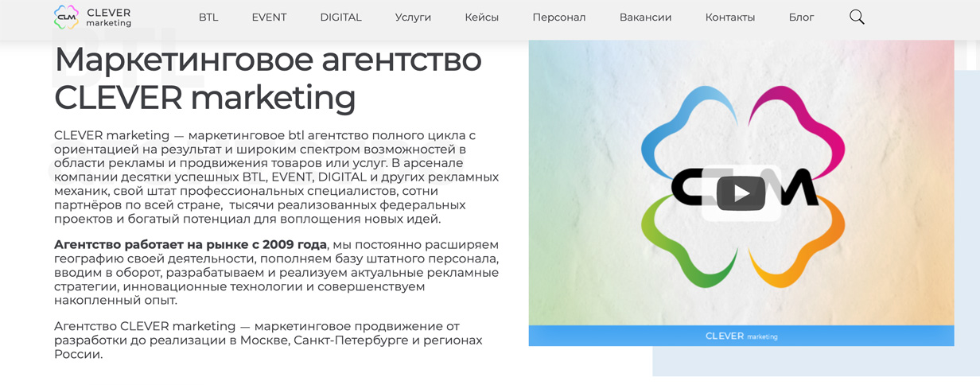The height and width of the screenshot is (385, 980).
Task: Open the Контакты link
Action: point(730,17)
